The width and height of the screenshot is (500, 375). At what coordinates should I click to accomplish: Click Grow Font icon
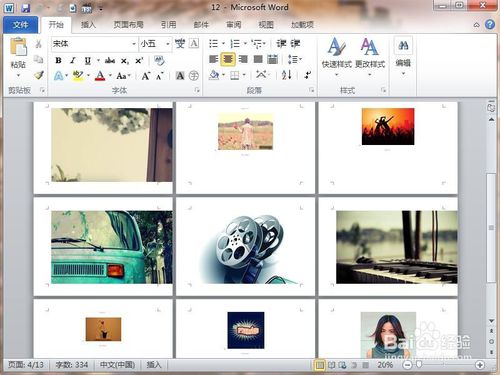point(145,76)
